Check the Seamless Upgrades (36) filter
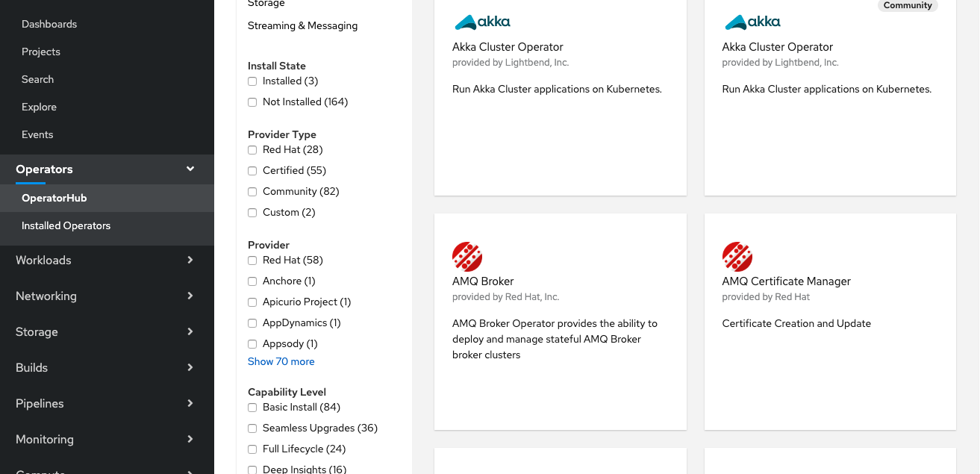 (x=252, y=428)
